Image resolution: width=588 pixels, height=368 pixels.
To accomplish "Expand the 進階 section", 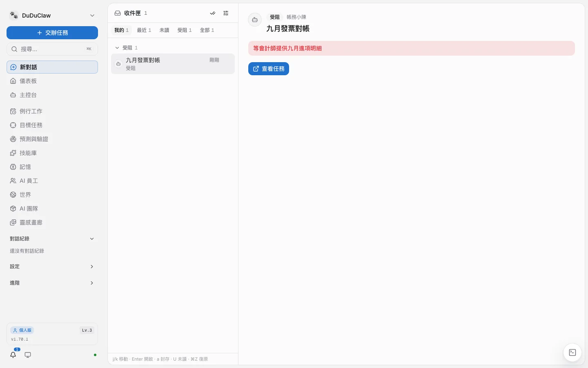I will 92,283.
